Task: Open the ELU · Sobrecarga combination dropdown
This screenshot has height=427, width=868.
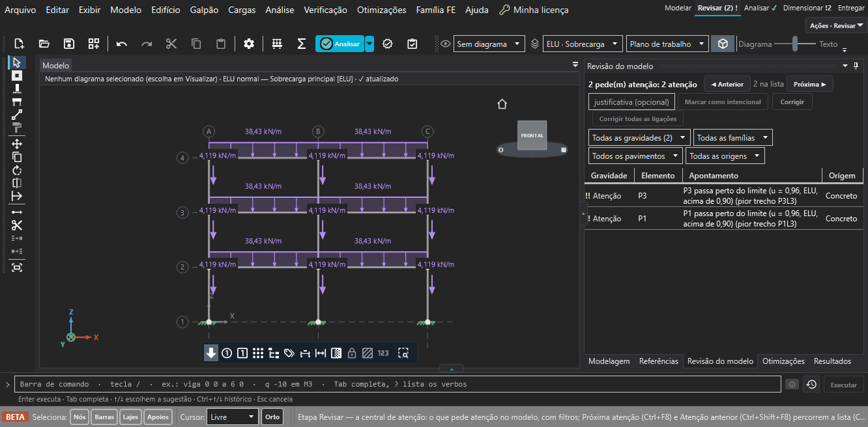Action: tap(583, 44)
